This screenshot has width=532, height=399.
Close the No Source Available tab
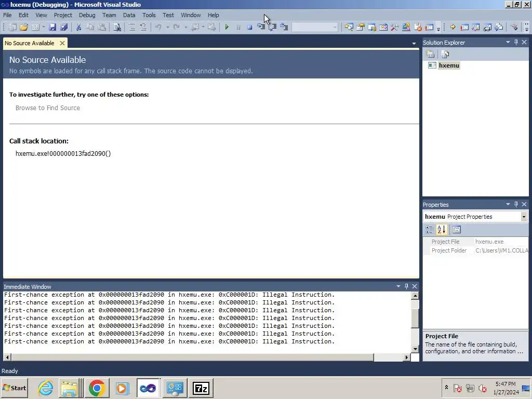click(62, 43)
